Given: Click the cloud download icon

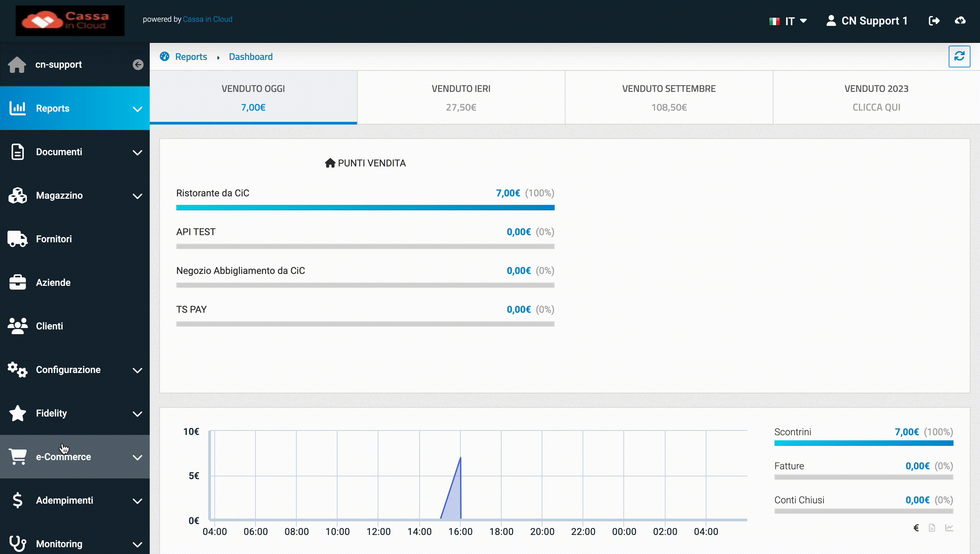Looking at the screenshot, I should [960, 20].
